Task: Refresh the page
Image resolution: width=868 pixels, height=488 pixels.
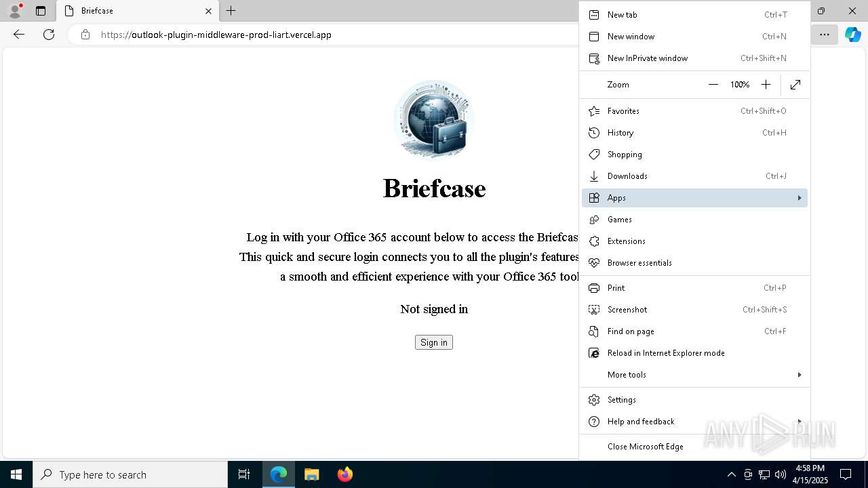Action: tap(49, 35)
